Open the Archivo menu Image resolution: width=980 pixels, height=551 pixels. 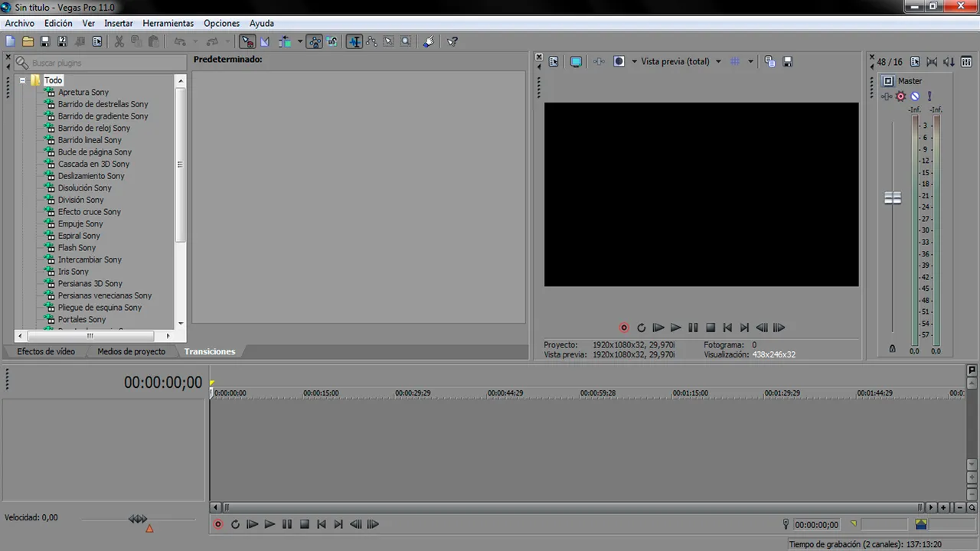(x=19, y=24)
